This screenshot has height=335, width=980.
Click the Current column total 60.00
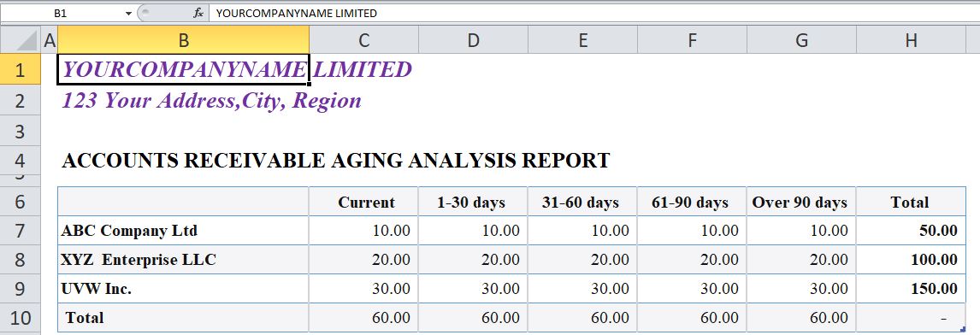click(363, 318)
